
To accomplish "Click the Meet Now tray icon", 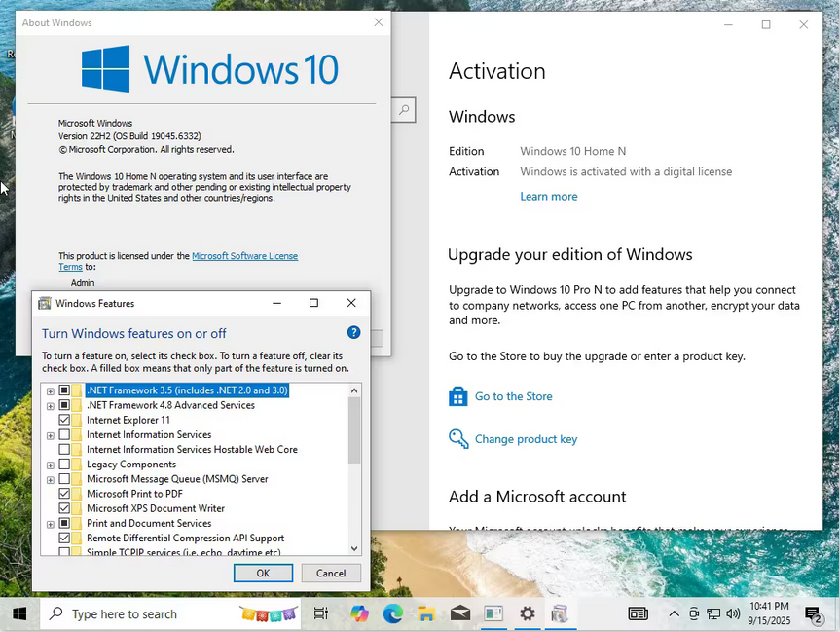I will click(x=694, y=613).
